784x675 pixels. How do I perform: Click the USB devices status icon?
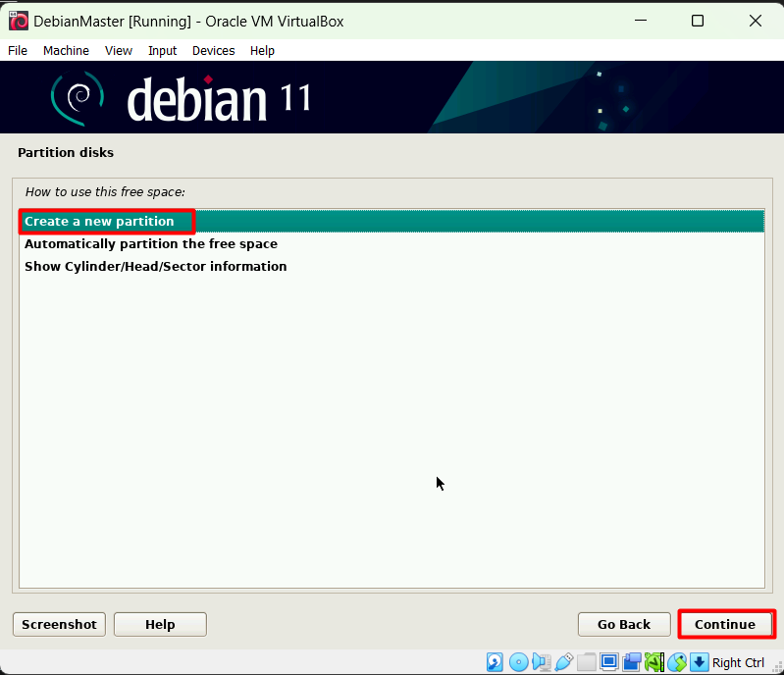[x=564, y=662]
